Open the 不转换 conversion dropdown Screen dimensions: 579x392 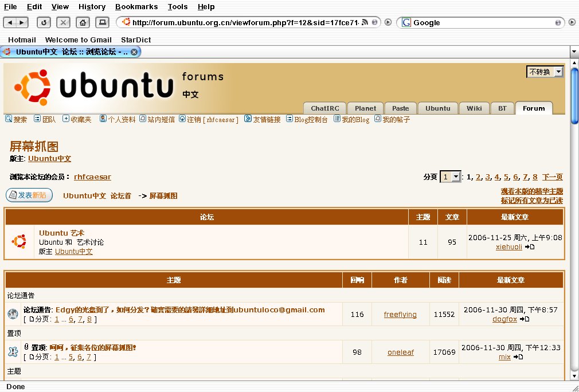545,72
